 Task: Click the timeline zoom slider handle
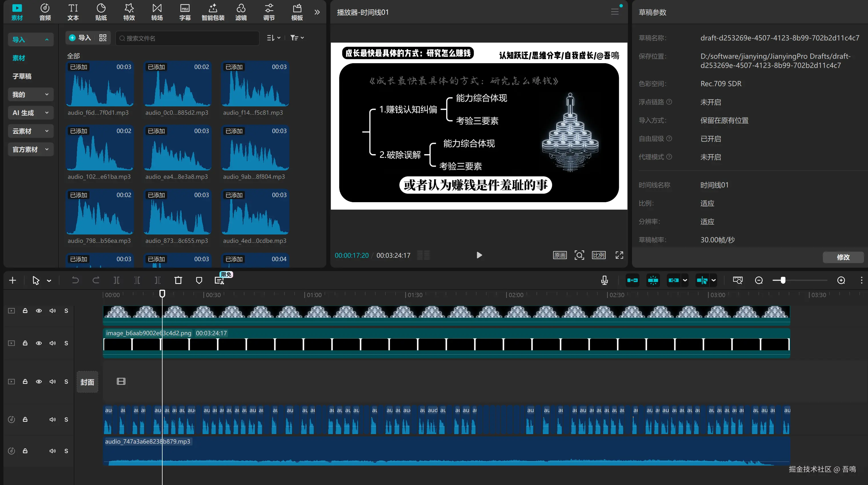[x=783, y=280]
